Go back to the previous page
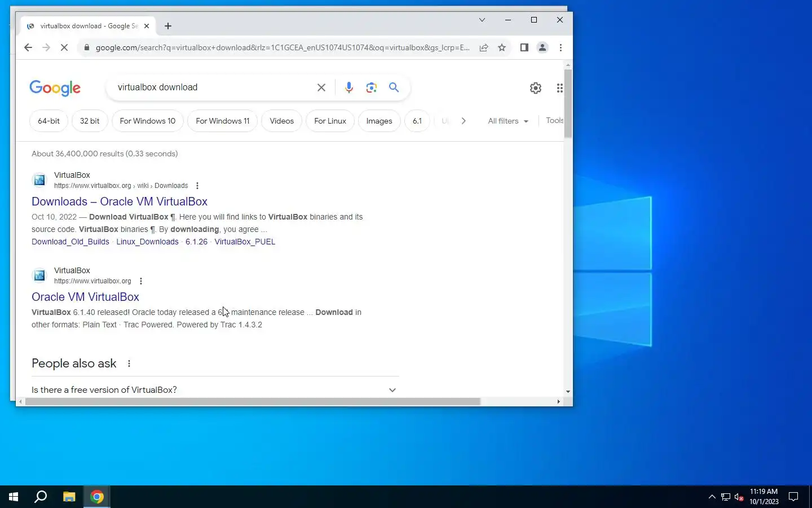This screenshot has height=508, width=812. tap(28, 47)
